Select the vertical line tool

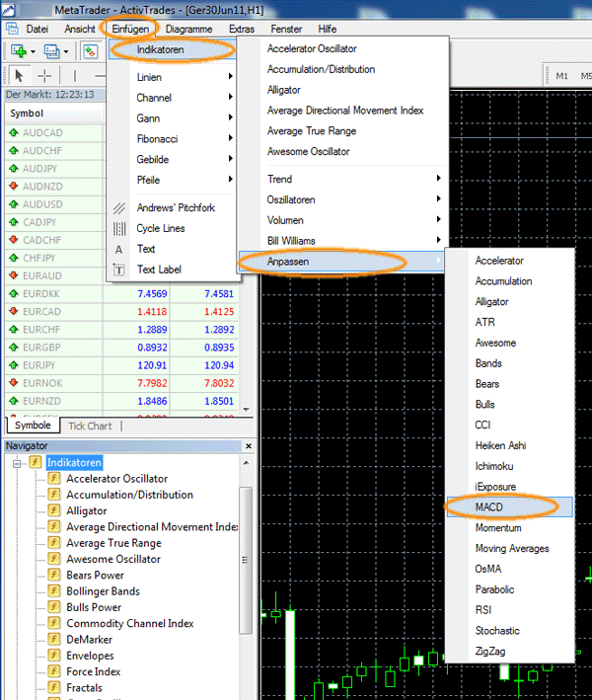pyautogui.click(x=75, y=76)
